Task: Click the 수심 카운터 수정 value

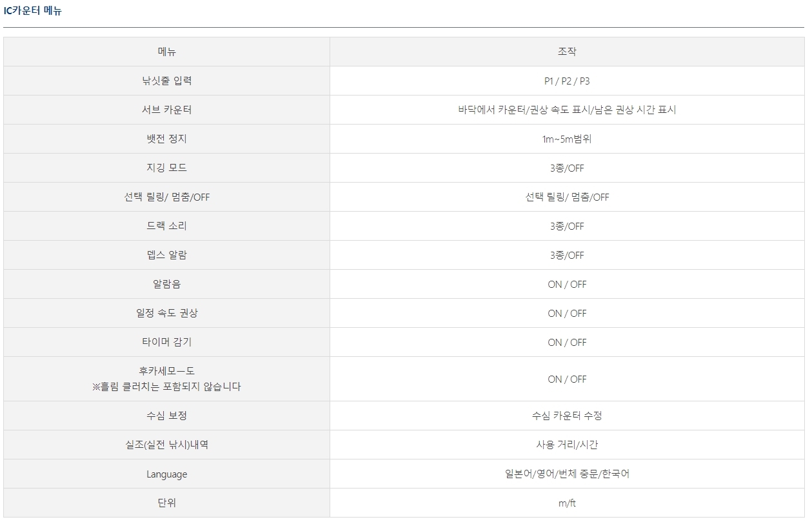Action: coord(566,416)
